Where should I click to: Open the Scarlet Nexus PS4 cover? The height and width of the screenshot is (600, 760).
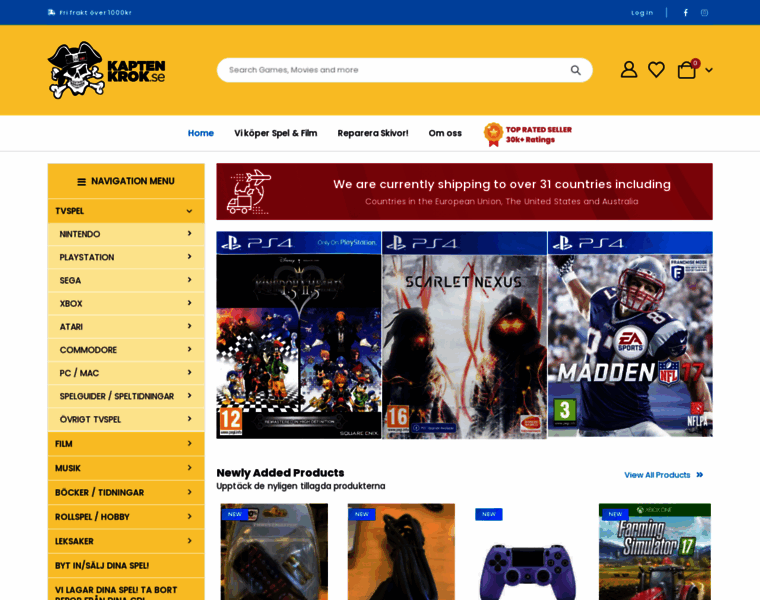(464, 335)
